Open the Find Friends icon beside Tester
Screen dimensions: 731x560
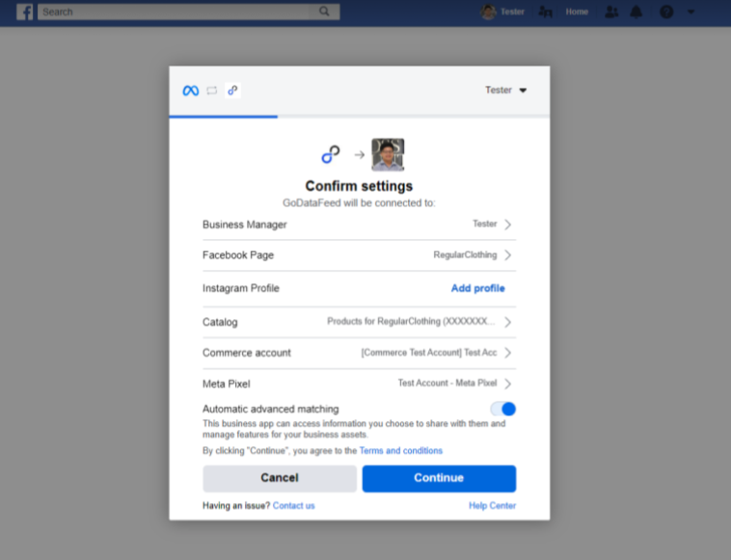pos(545,12)
